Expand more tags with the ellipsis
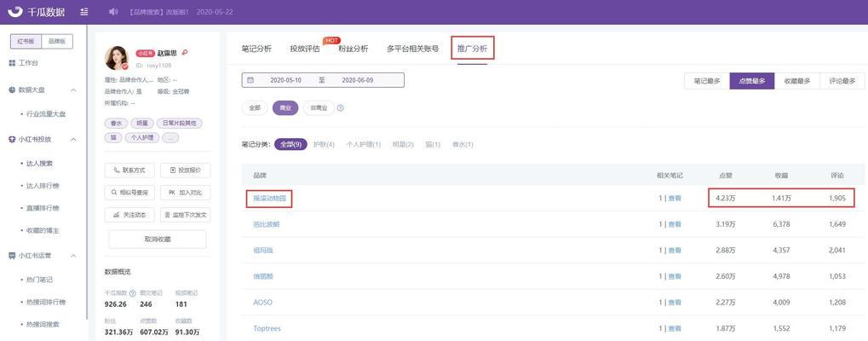This screenshot has height=341, width=868. coord(171,138)
